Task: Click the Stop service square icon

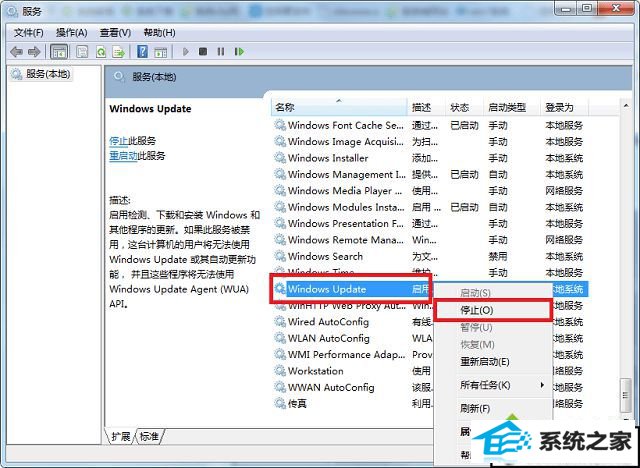Action: (203, 52)
